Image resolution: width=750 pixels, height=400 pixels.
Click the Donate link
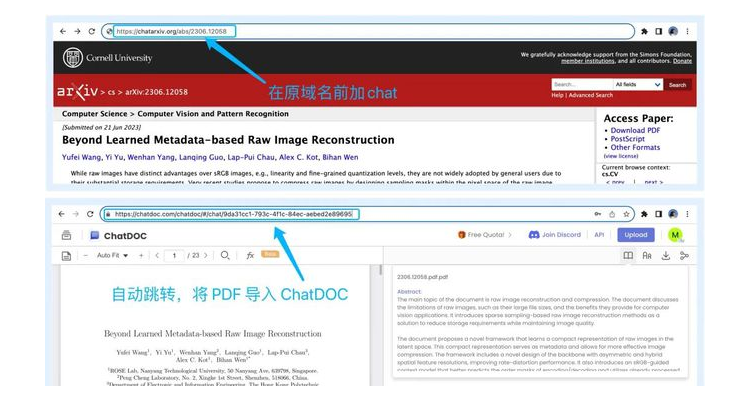pos(683,61)
